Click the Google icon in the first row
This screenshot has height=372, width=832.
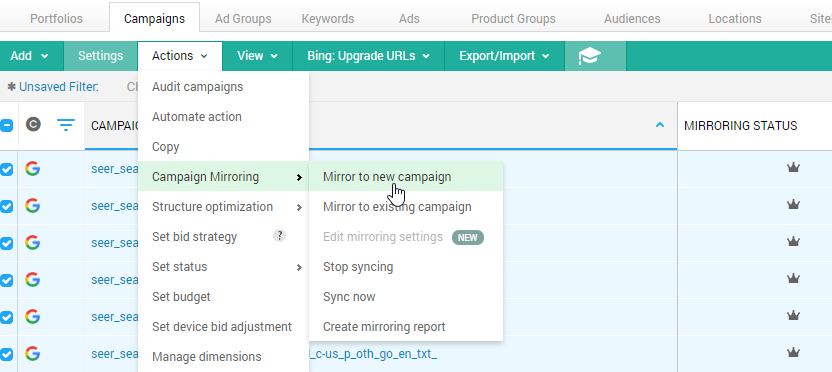click(32, 169)
